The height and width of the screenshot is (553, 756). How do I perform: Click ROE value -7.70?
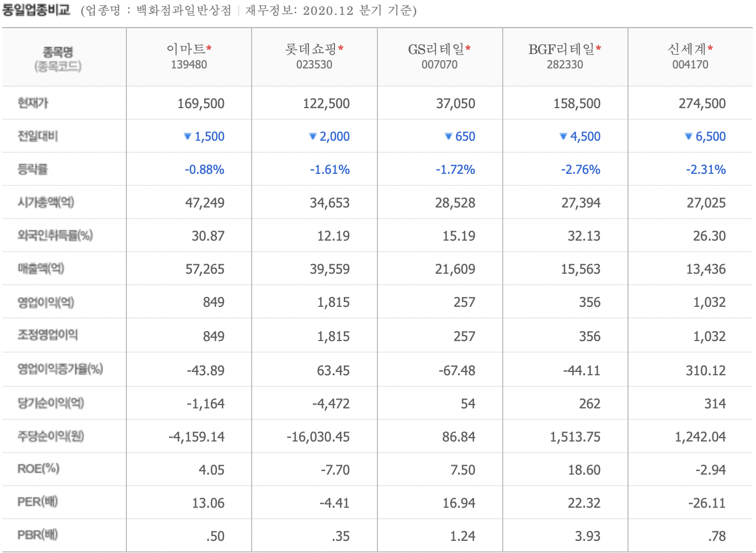tap(335, 470)
